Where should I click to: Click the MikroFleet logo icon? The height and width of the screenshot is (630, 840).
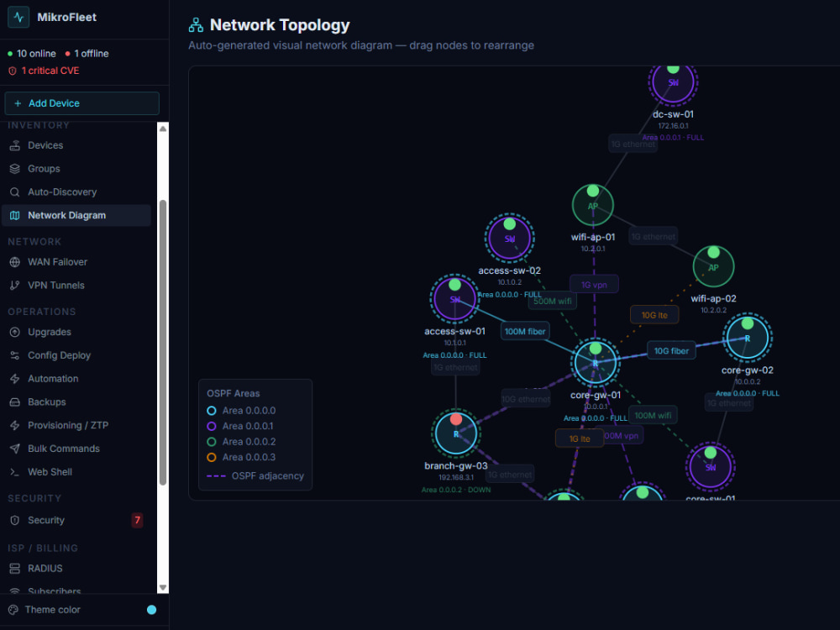[18, 17]
